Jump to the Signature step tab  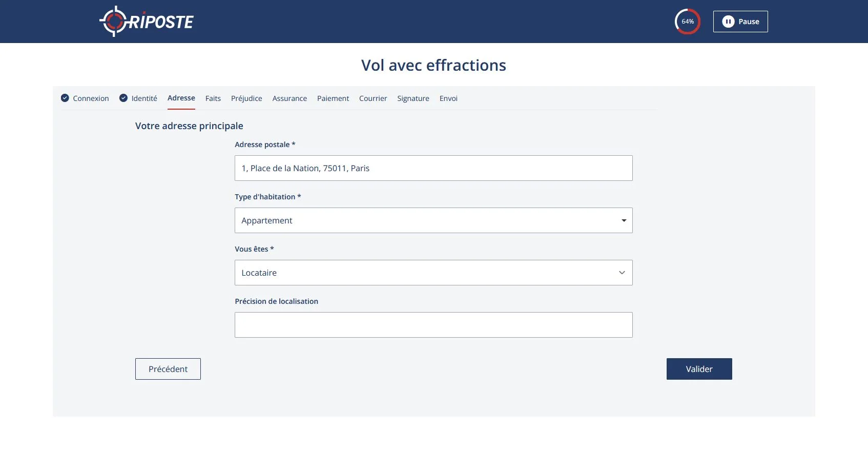(413, 98)
